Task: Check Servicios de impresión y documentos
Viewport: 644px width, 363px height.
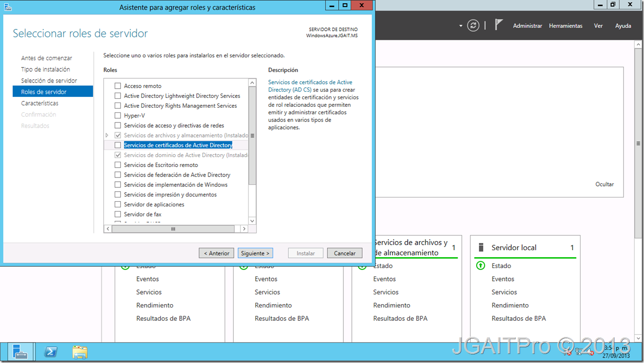Action: [x=118, y=195]
